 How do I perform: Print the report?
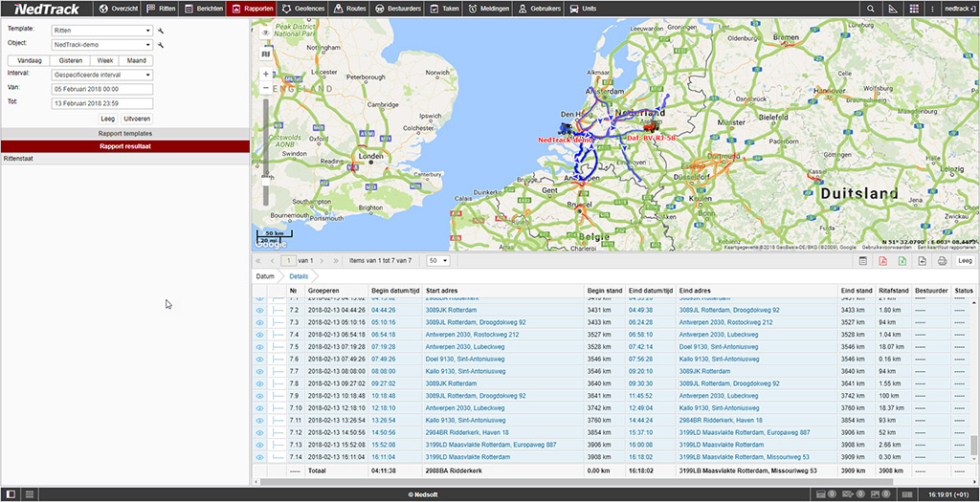pyautogui.click(x=942, y=261)
